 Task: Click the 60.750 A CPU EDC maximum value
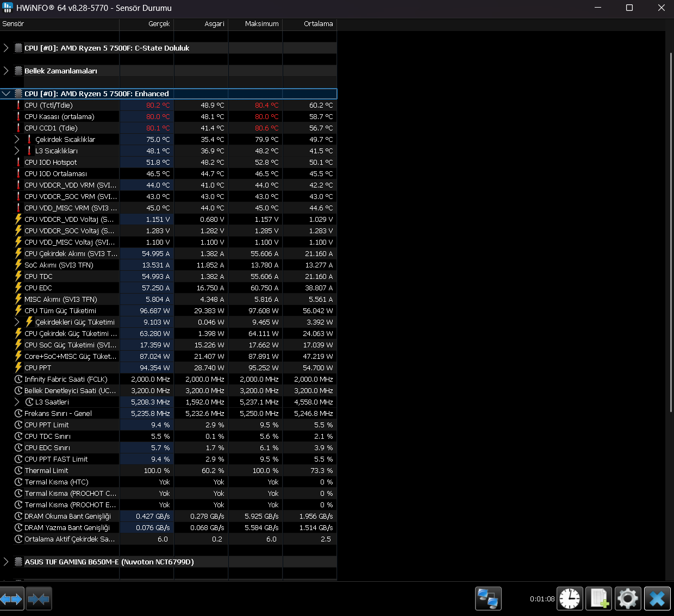coord(264,288)
